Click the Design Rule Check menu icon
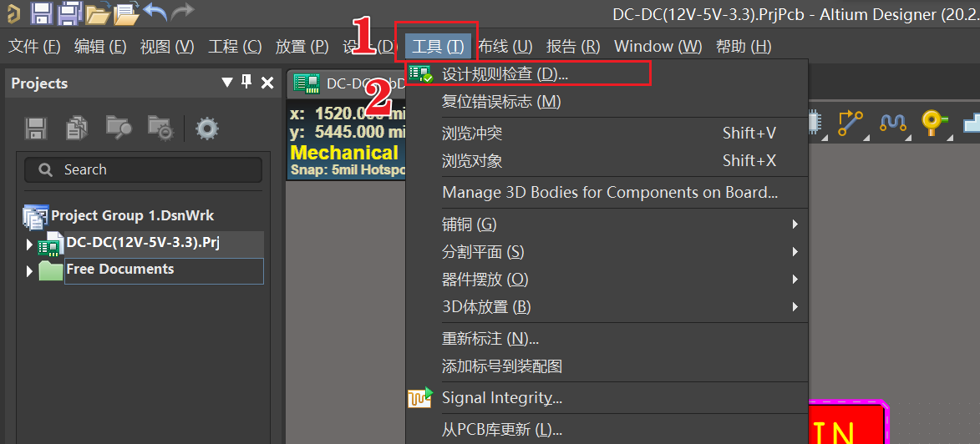 point(420,73)
